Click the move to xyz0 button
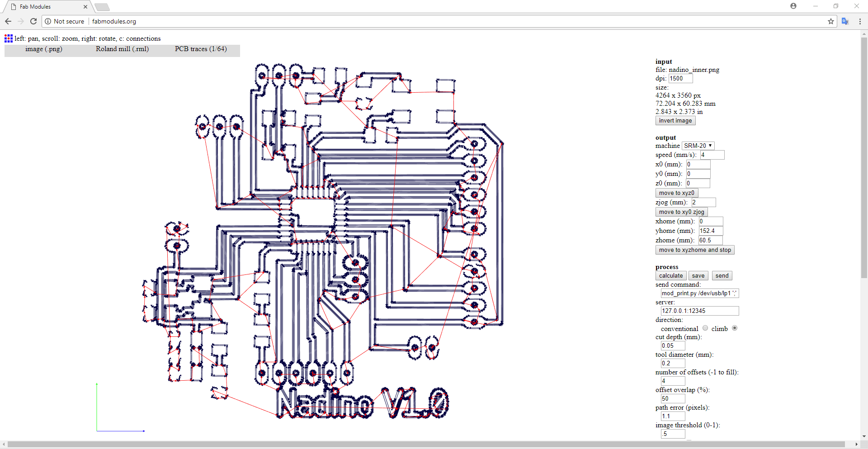 pos(676,193)
